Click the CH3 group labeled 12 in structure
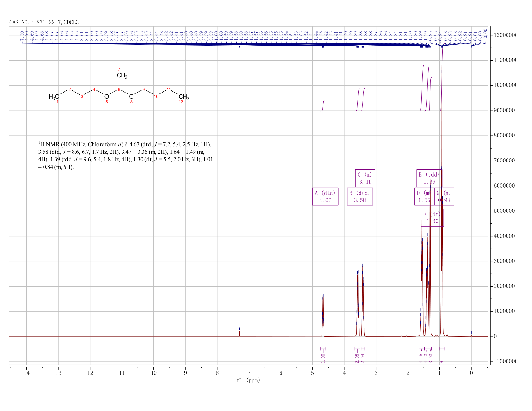The width and height of the screenshot is (532, 411). click(x=184, y=97)
